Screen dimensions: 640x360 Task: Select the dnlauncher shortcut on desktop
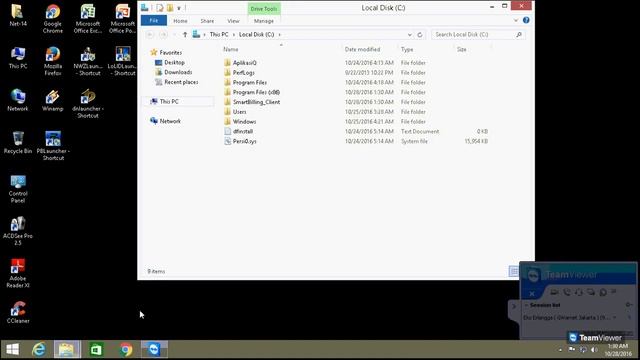pyautogui.click(x=87, y=104)
